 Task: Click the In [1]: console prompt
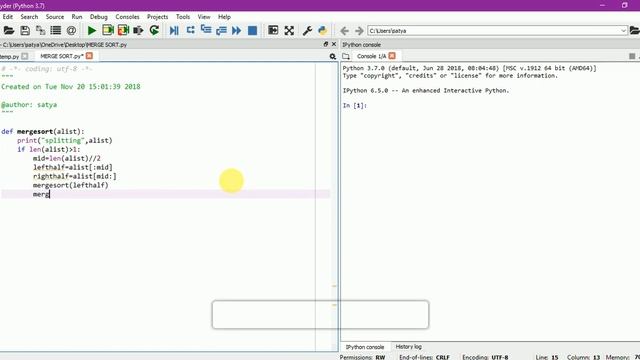(355, 105)
